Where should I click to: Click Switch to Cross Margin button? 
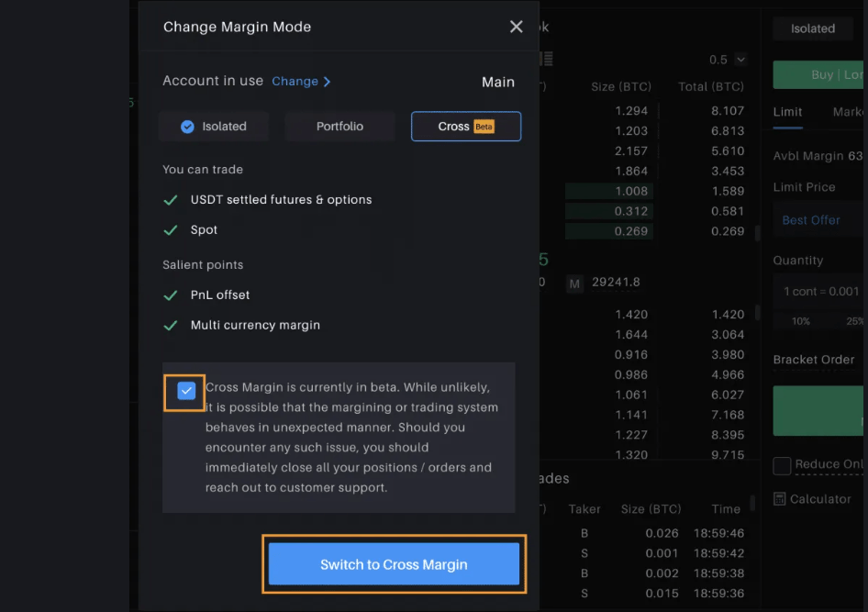point(394,564)
